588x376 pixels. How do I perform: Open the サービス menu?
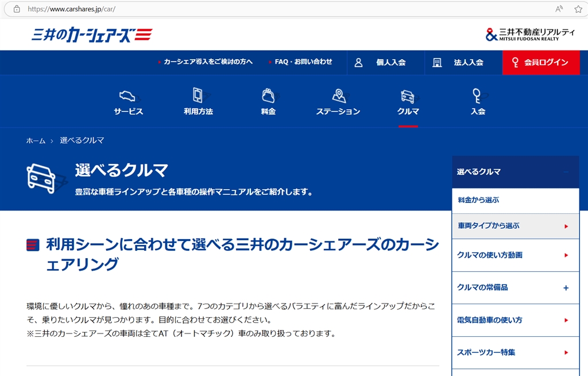(128, 111)
